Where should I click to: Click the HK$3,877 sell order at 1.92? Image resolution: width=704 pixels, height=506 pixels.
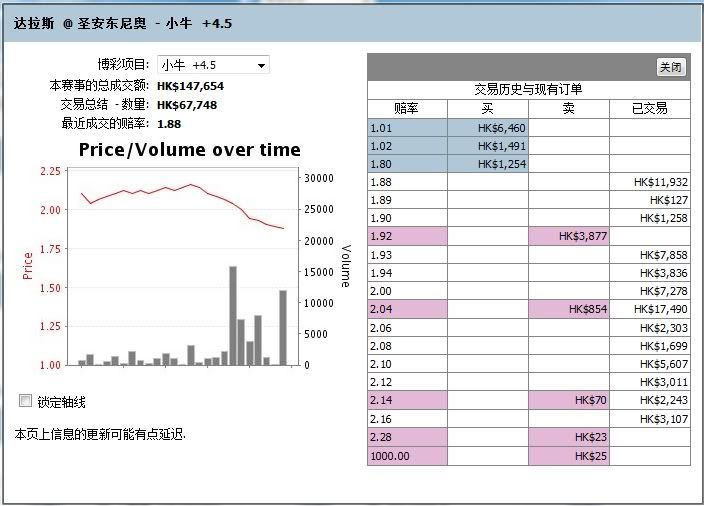[x=568, y=236]
